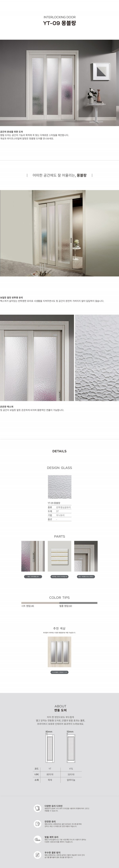Select the light 시트 영림146 color swatch

[40, 603]
